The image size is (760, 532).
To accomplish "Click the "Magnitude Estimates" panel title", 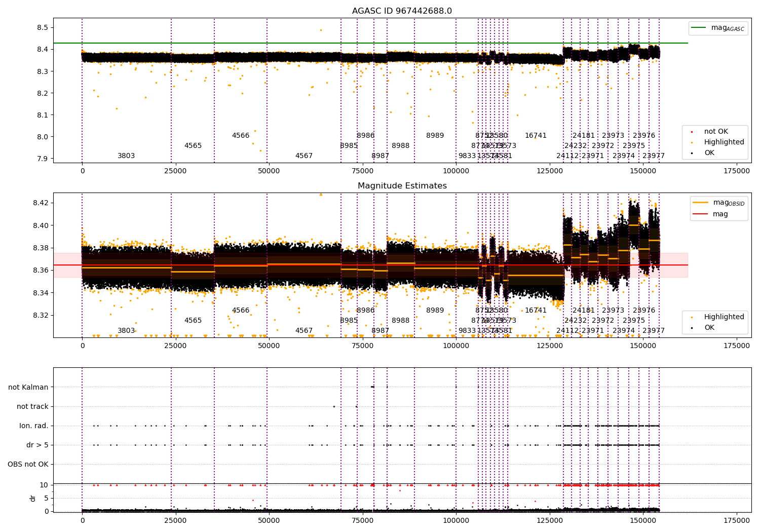I will (402, 186).
